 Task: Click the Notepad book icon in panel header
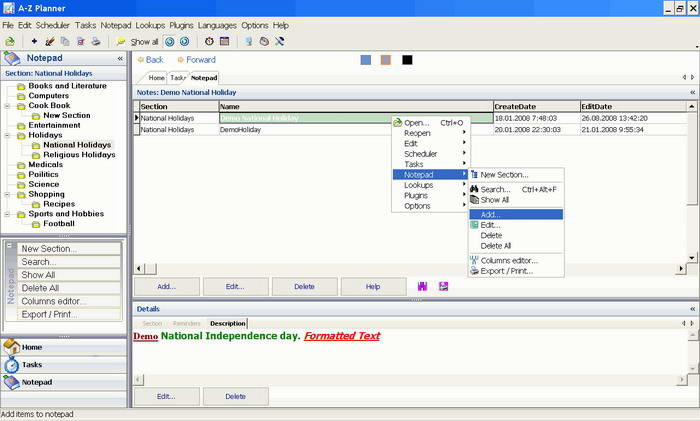point(12,58)
